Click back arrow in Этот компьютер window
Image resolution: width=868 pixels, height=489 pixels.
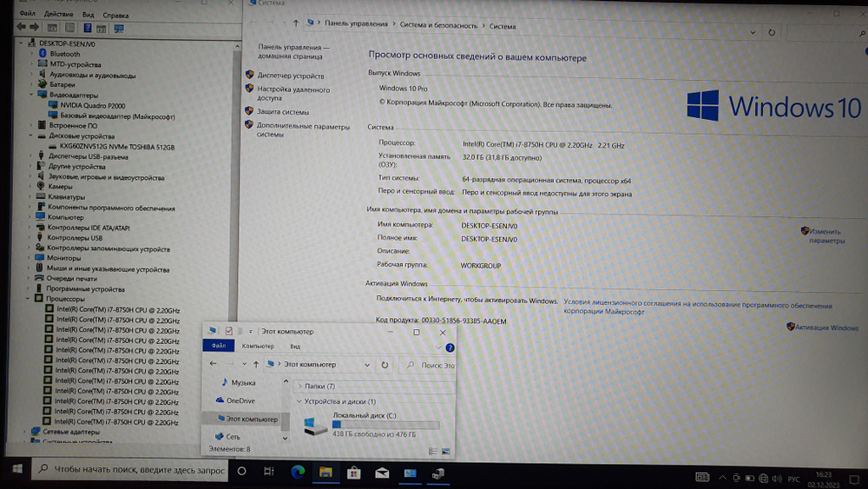click(x=214, y=363)
